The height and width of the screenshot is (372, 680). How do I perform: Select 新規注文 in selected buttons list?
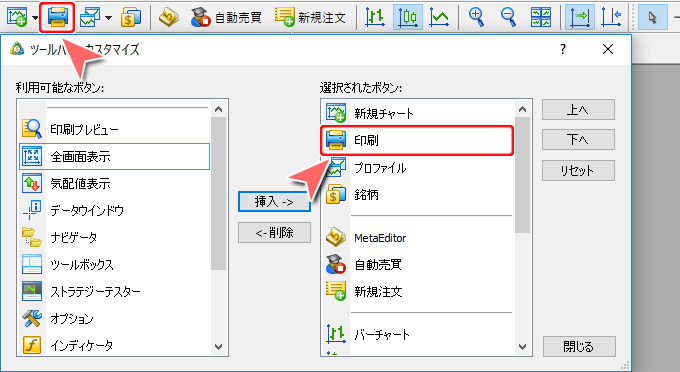(418, 291)
